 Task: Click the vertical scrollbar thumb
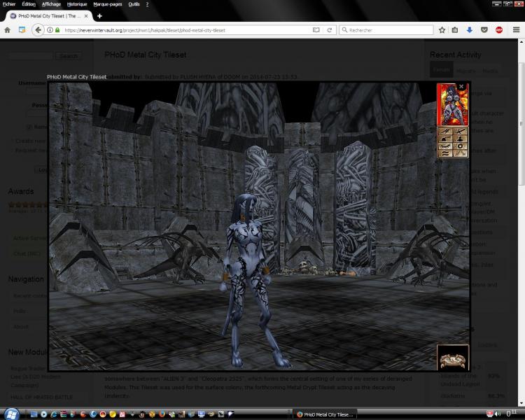pyautogui.click(x=521, y=124)
